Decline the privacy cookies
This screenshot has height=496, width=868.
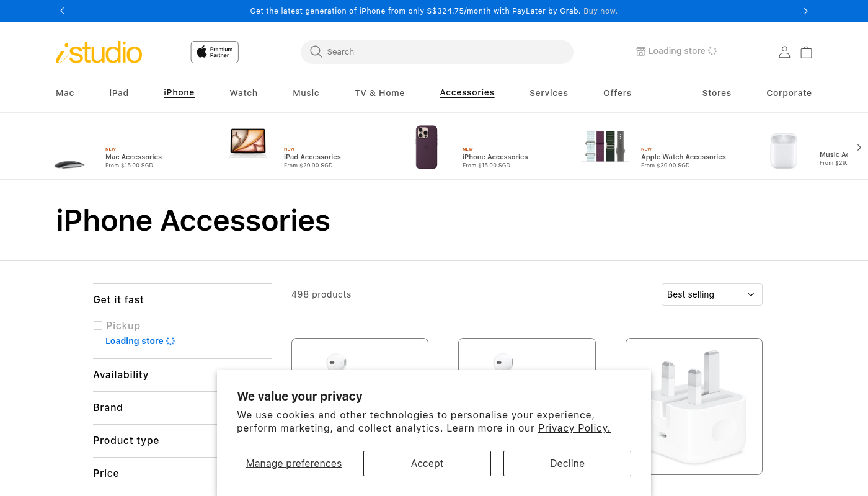click(x=567, y=463)
